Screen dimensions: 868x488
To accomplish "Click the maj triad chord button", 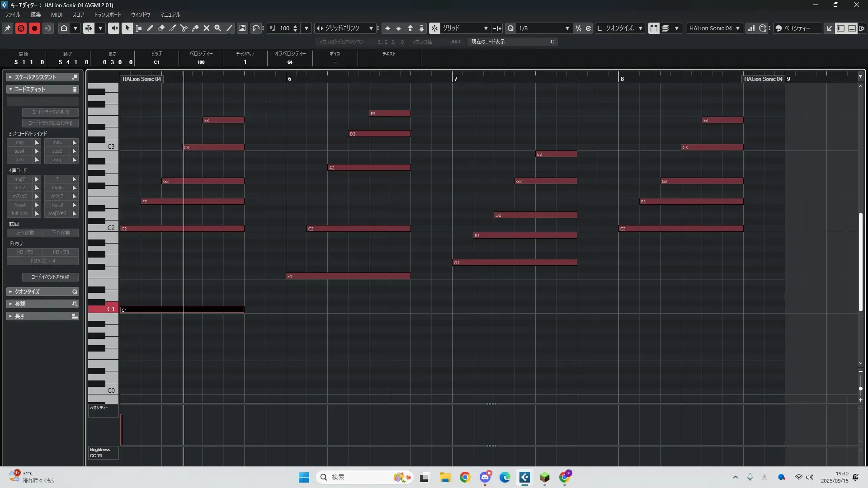I will coord(19,142).
